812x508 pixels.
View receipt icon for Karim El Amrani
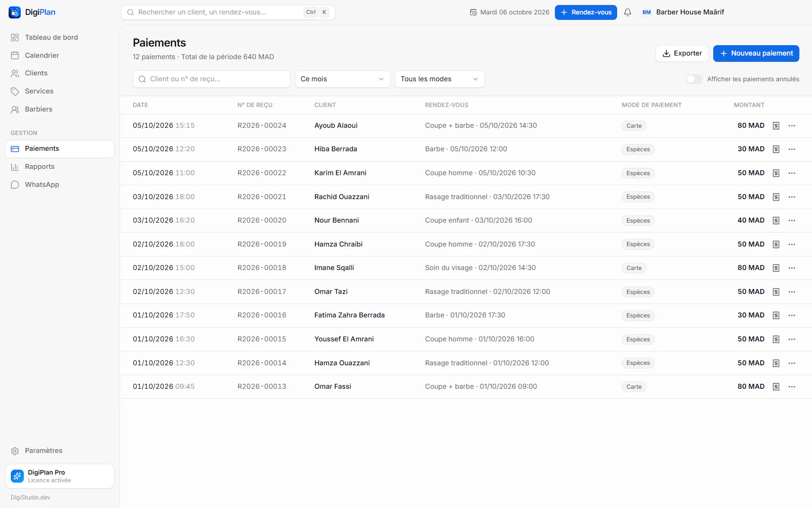(x=776, y=173)
